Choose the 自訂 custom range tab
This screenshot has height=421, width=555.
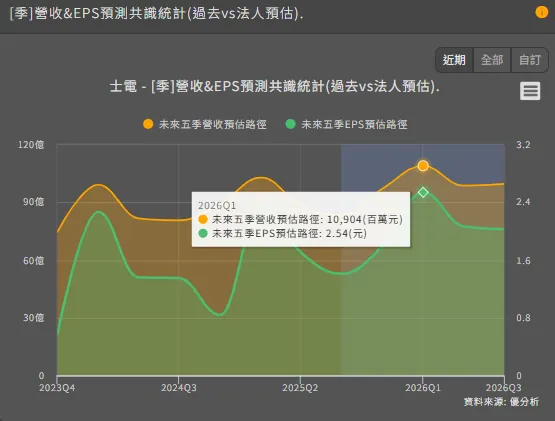coord(530,60)
